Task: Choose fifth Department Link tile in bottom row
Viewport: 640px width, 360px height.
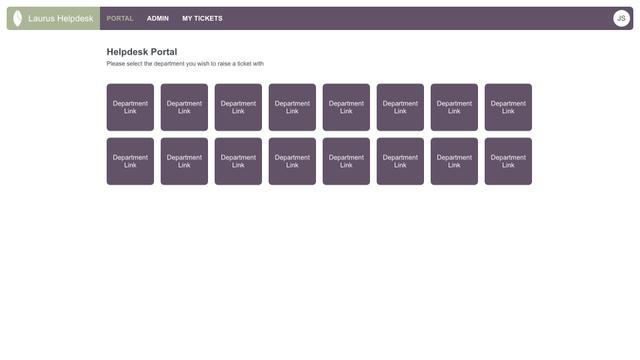Action: pos(346,161)
